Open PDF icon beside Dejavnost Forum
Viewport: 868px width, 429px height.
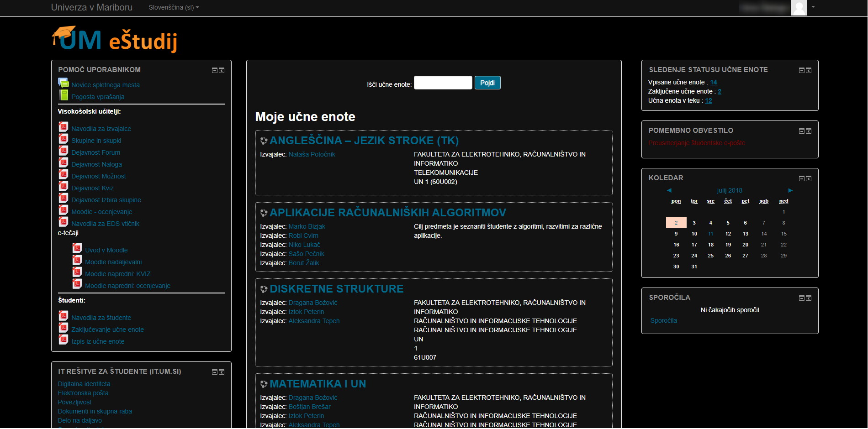point(64,151)
